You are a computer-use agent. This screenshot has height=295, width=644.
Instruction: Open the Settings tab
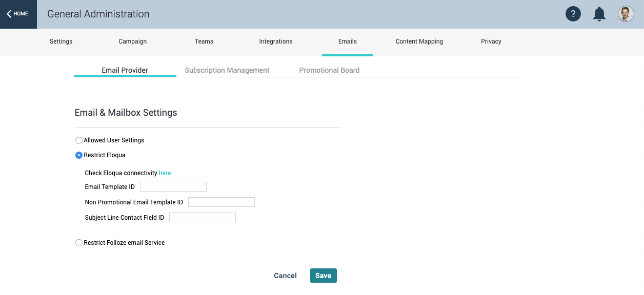point(61,41)
